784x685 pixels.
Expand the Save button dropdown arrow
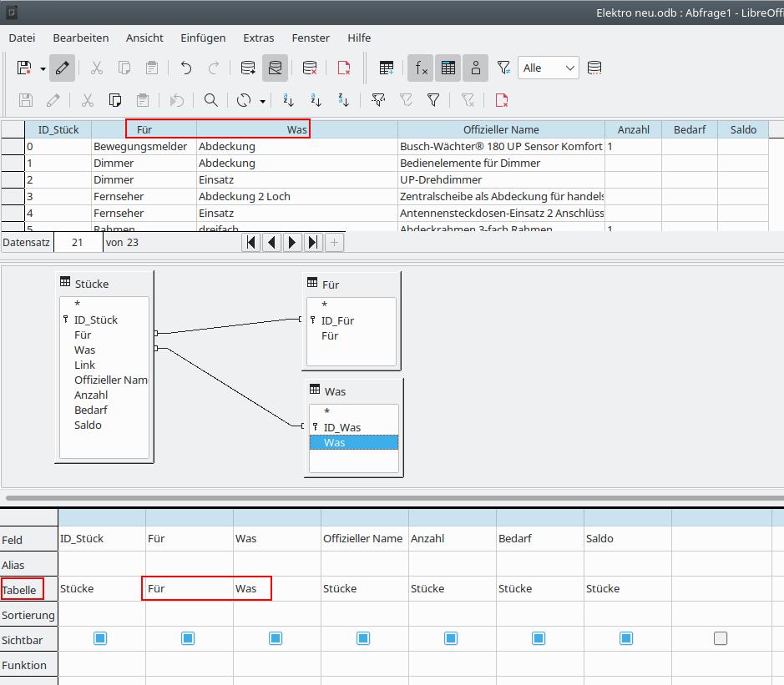pyautogui.click(x=43, y=69)
